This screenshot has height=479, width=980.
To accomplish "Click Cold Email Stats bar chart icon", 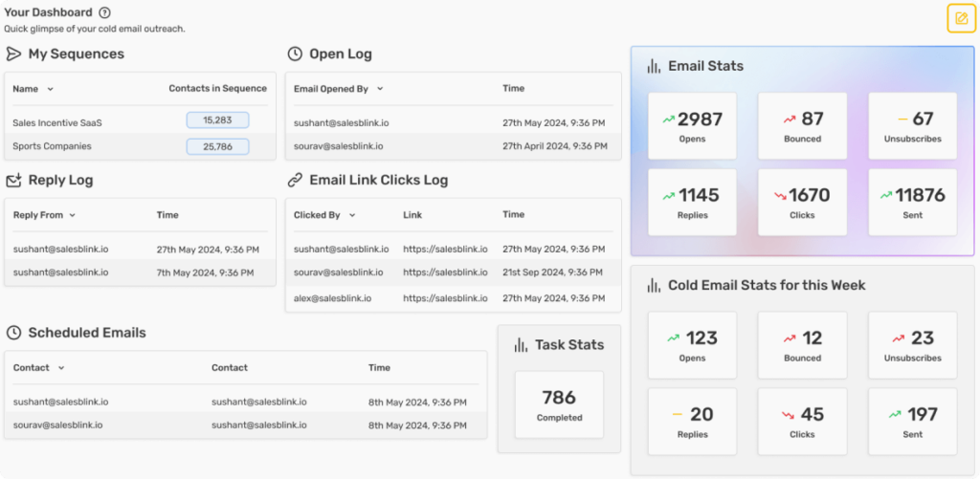I will (x=654, y=286).
